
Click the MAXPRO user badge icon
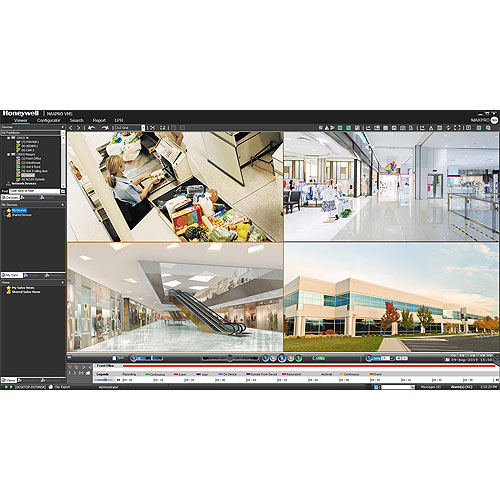click(x=494, y=120)
